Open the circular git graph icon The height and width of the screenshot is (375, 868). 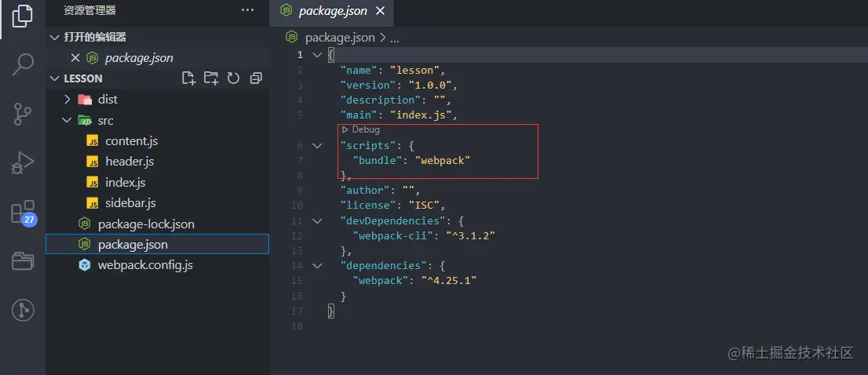click(x=23, y=310)
